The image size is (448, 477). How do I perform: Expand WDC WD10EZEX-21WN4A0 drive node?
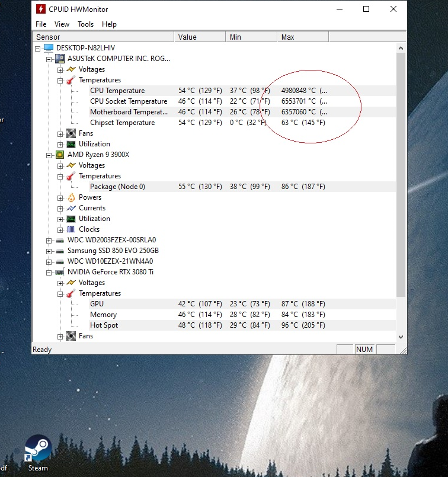49,262
